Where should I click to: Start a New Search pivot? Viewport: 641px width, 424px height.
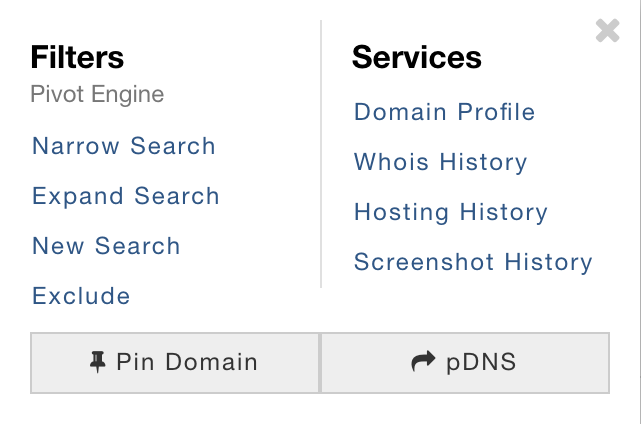(x=106, y=246)
